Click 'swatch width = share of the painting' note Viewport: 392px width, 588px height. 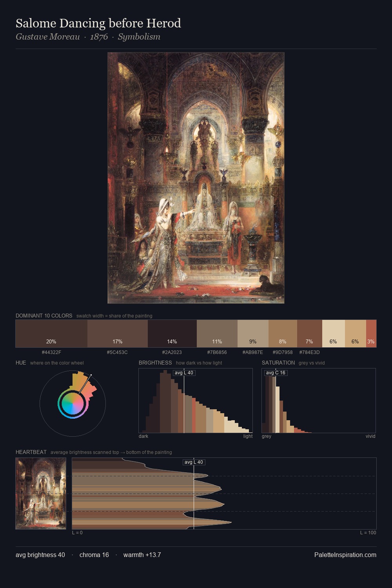coord(114,316)
